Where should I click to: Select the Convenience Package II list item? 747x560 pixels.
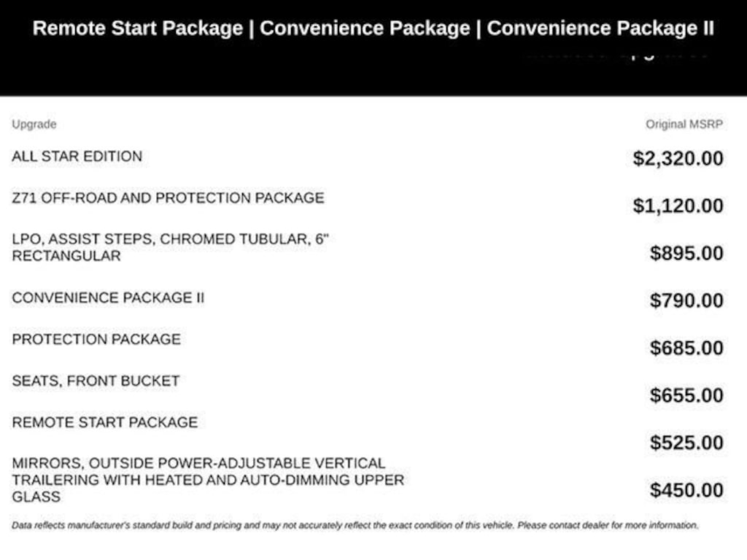coord(108,298)
